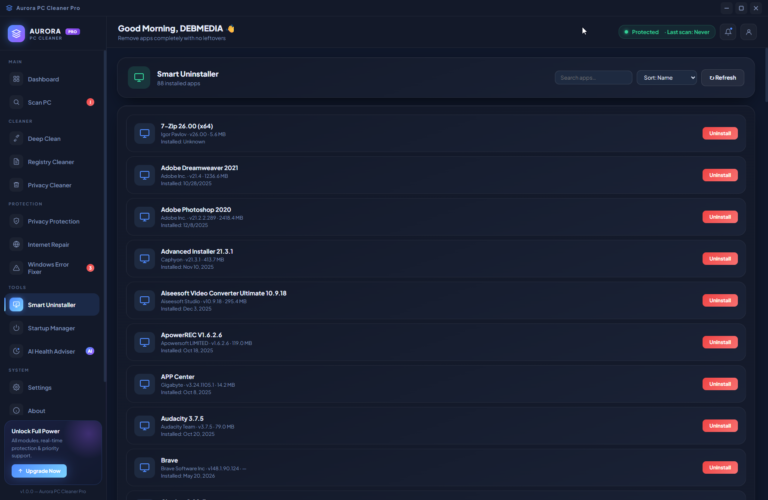The image size is (768, 500).
Task: Click the 7-Zip app icon
Action: [144, 133]
